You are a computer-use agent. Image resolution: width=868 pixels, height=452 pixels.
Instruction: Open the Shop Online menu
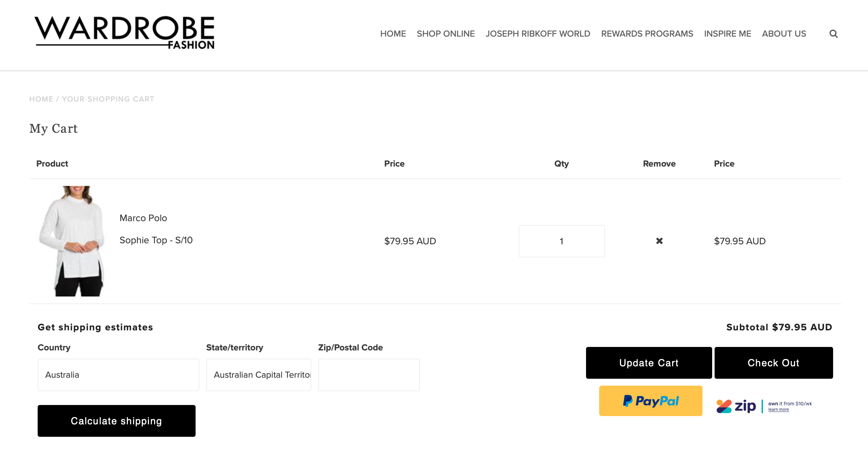[445, 34]
